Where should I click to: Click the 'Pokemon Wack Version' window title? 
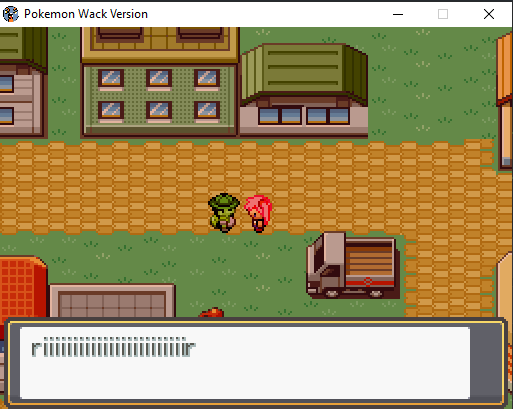(86, 14)
